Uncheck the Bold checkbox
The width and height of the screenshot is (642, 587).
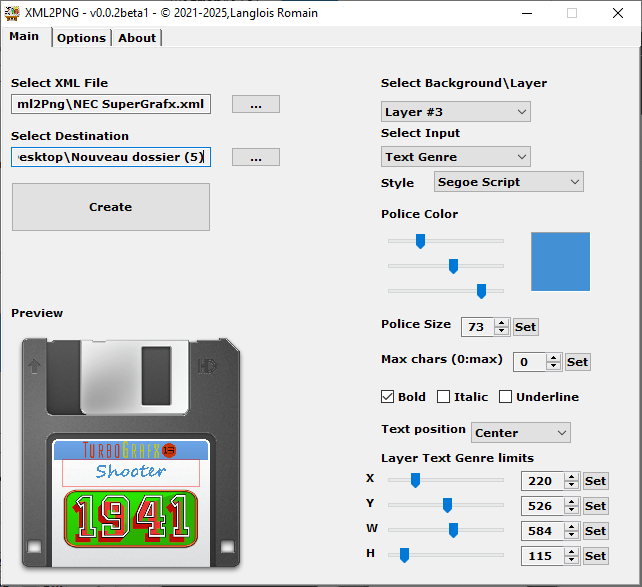[x=387, y=397]
